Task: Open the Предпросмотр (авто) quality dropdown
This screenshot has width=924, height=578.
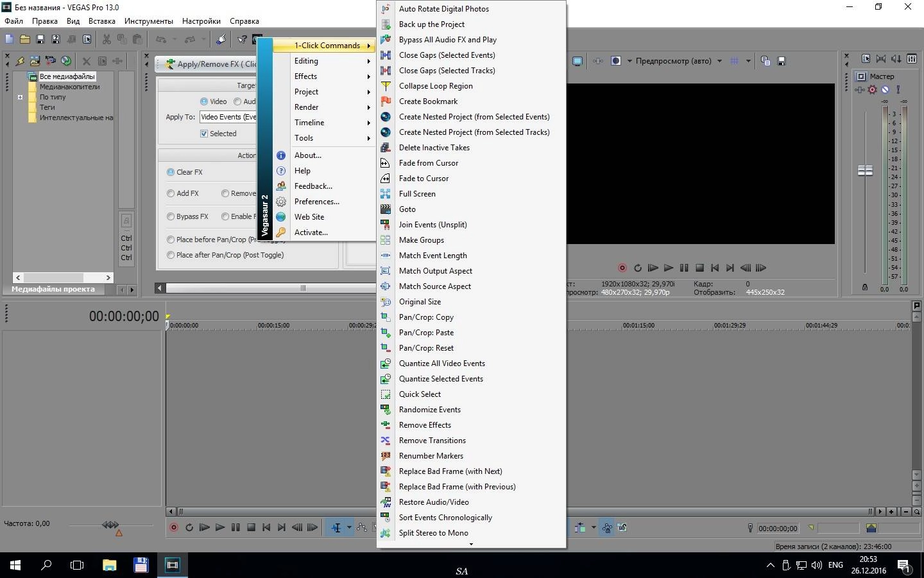Action: click(719, 61)
